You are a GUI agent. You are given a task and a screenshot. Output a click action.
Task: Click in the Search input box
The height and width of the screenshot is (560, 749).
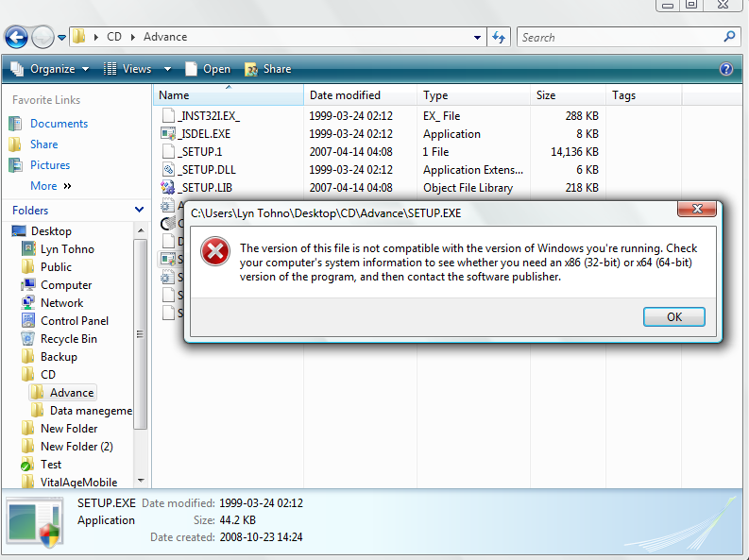point(619,38)
